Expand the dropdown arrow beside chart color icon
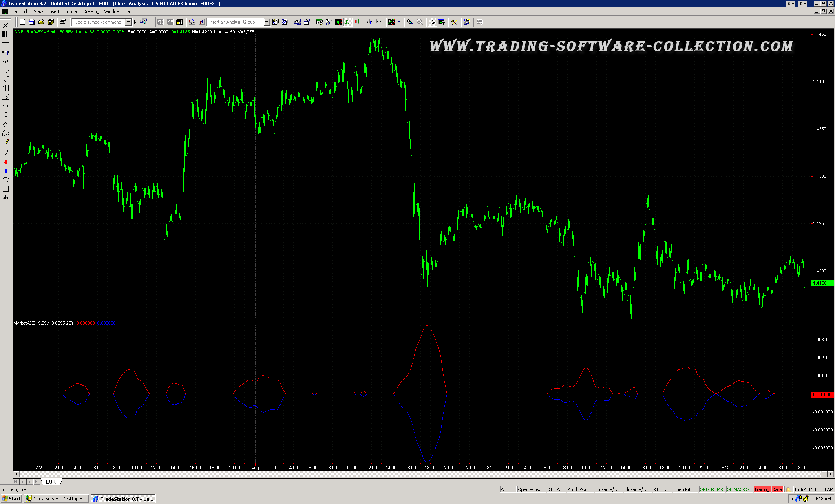Viewport: 835px width, 504px height. (399, 22)
